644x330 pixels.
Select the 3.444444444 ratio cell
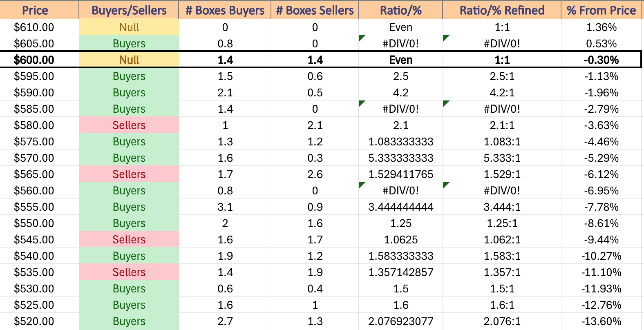point(400,207)
